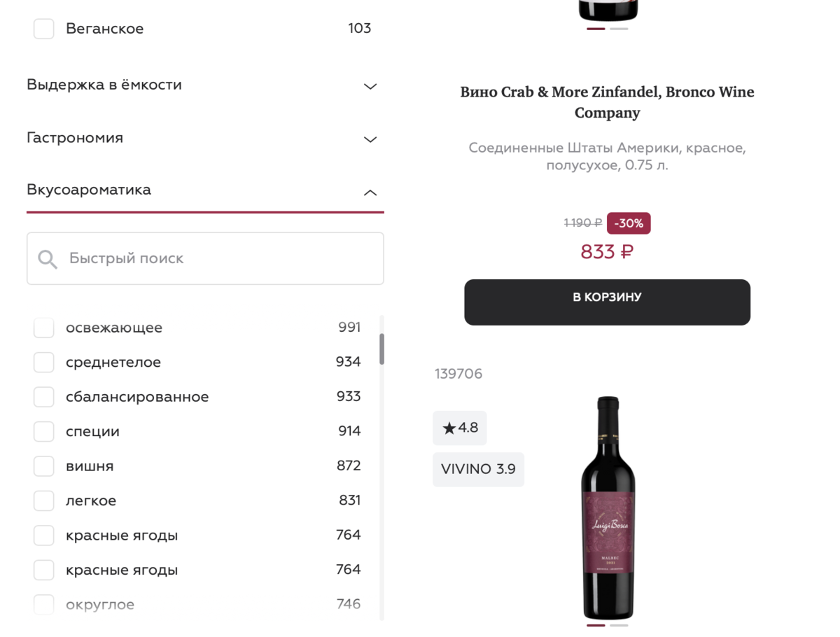The image size is (840, 637).
Task: Click the -30% discount badge
Action: click(x=629, y=223)
